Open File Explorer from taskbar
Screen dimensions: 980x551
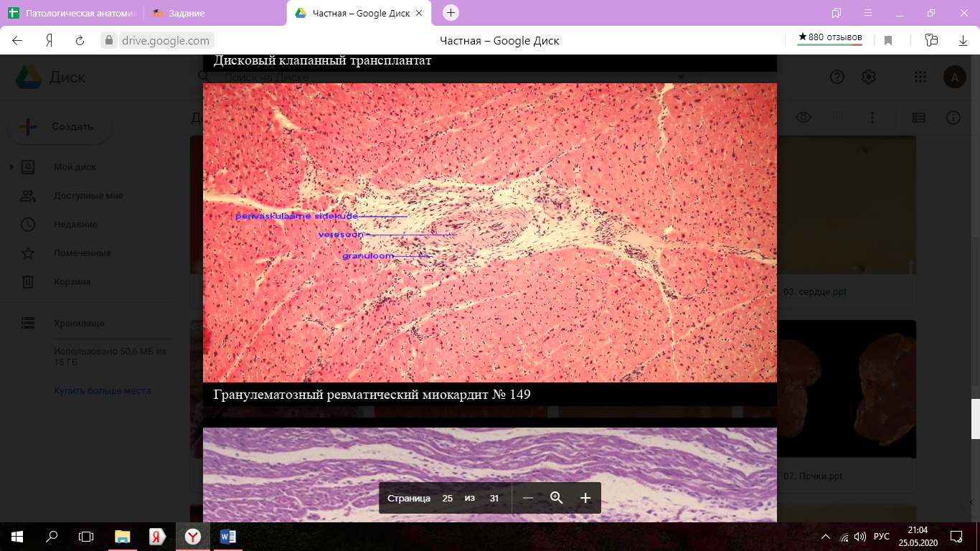[123, 536]
